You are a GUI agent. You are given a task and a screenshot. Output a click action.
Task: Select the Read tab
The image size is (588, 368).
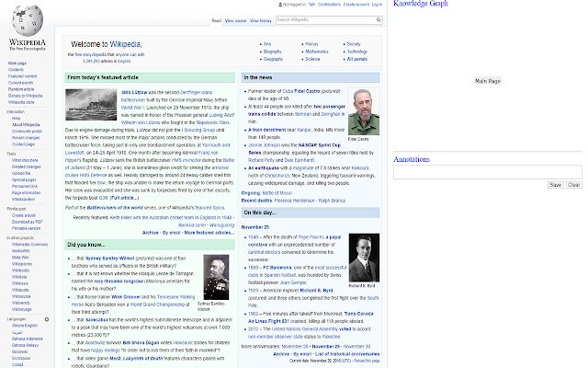pos(216,19)
